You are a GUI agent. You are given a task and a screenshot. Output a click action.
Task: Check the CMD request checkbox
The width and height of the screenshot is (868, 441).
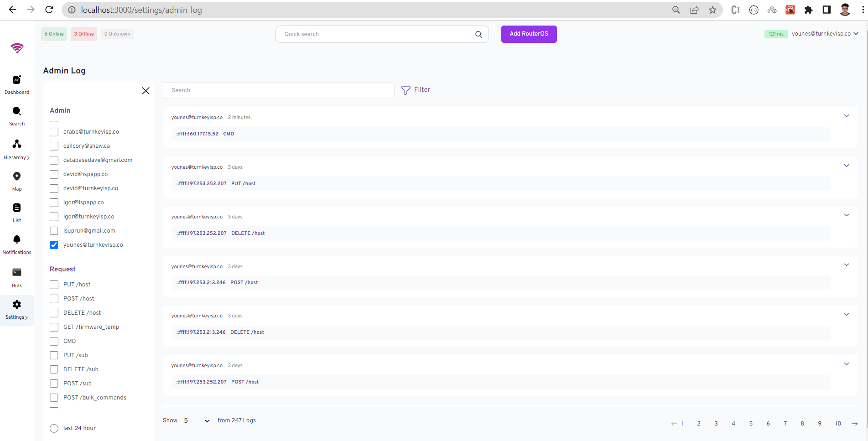[x=54, y=341]
